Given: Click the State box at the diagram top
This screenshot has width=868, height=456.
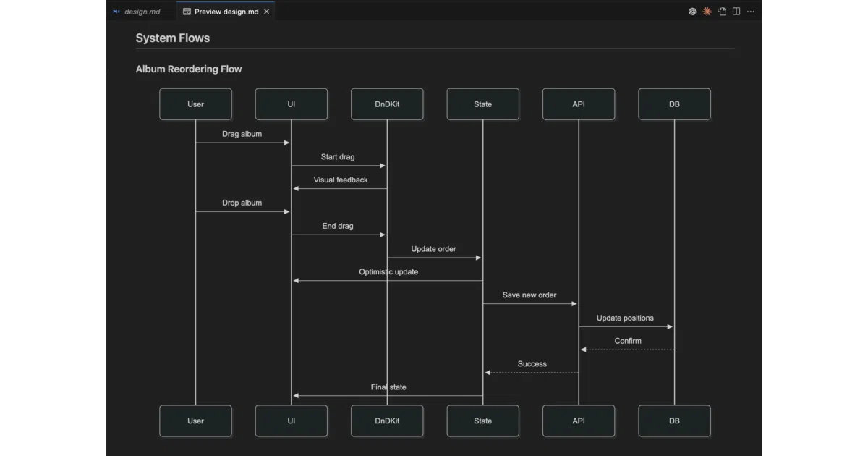Looking at the screenshot, I should (483, 104).
